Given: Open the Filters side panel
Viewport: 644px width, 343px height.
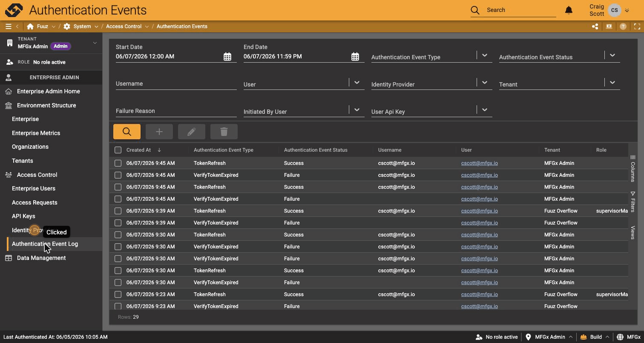Looking at the screenshot, I should [x=633, y=202].
